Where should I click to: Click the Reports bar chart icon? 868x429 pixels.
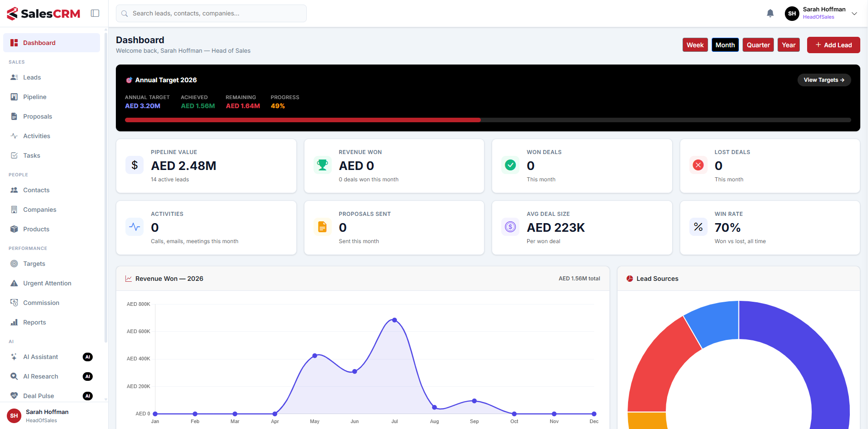(14, 322)
